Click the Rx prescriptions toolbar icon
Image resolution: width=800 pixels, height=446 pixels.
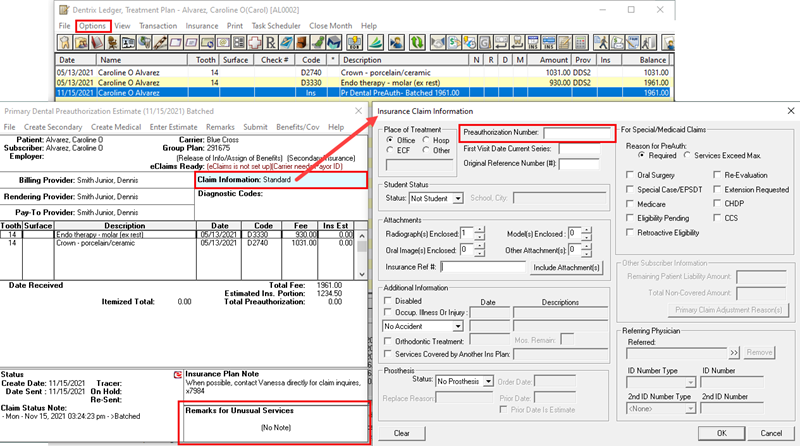pyautogui.click(x=270, y=43)
